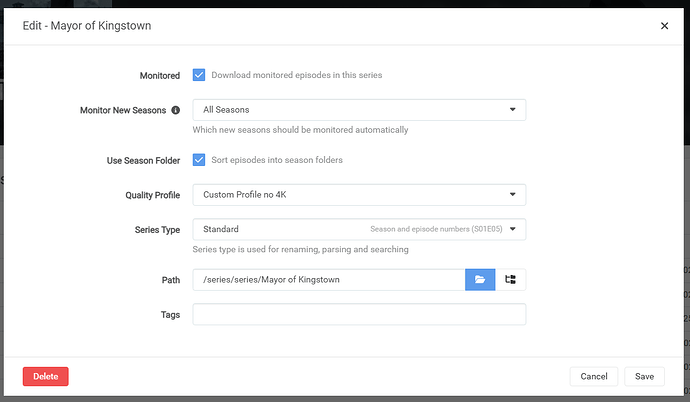Click into the Path text field
Viewport: 690px width, 402px height.
pos(328,280)
